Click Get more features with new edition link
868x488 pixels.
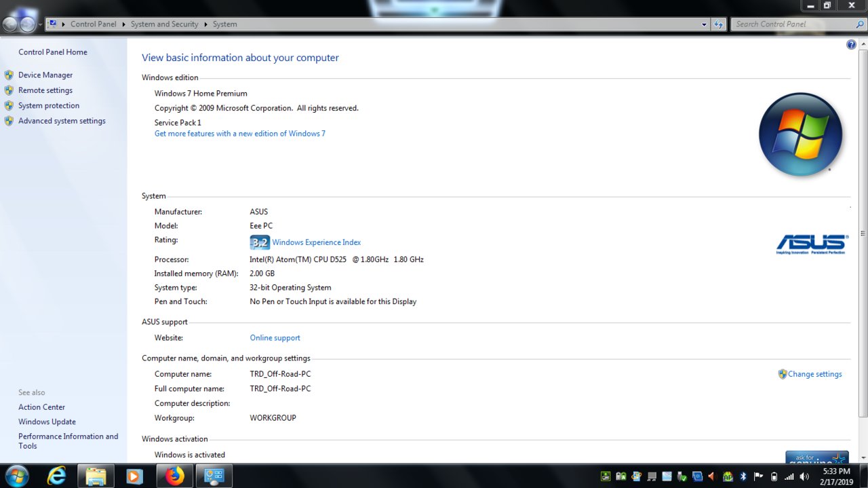point(240,134)
